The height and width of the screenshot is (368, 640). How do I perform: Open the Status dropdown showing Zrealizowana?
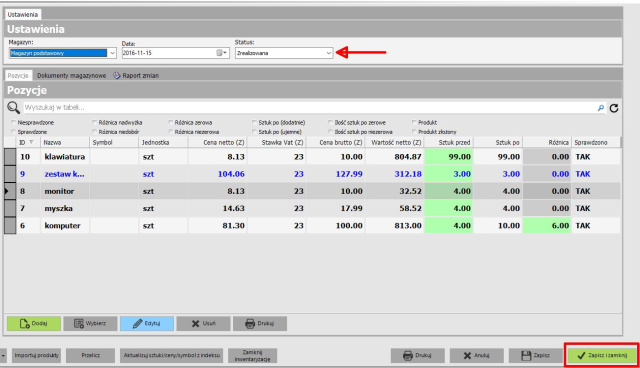[329, 53]
